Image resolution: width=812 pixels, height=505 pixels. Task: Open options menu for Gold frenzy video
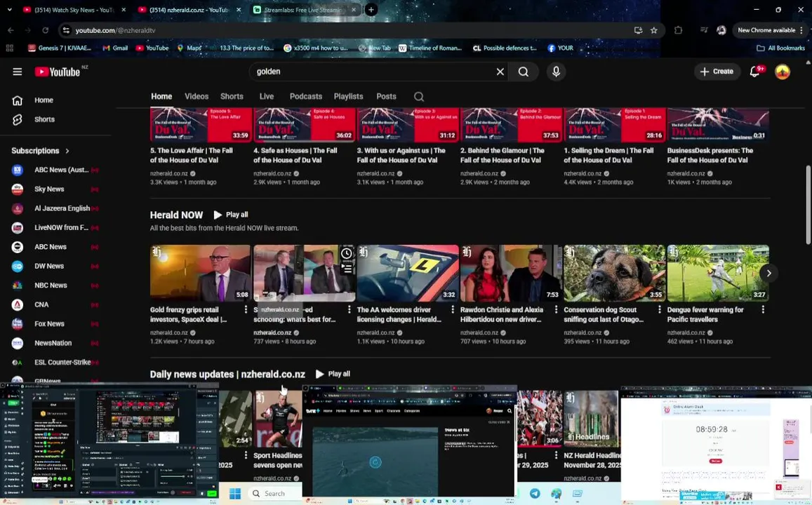pyautogui.click(x=246, y=309)
